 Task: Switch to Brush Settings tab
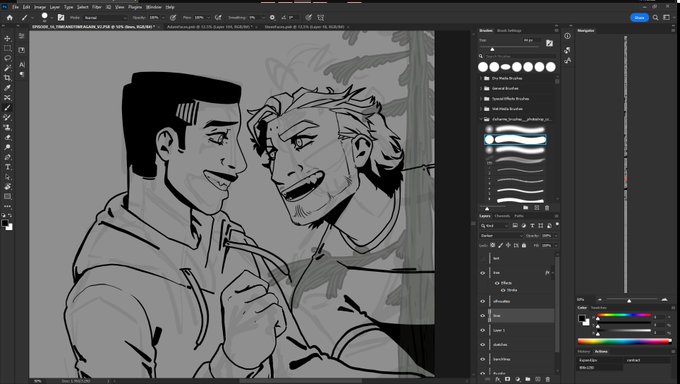coord(509,30)
